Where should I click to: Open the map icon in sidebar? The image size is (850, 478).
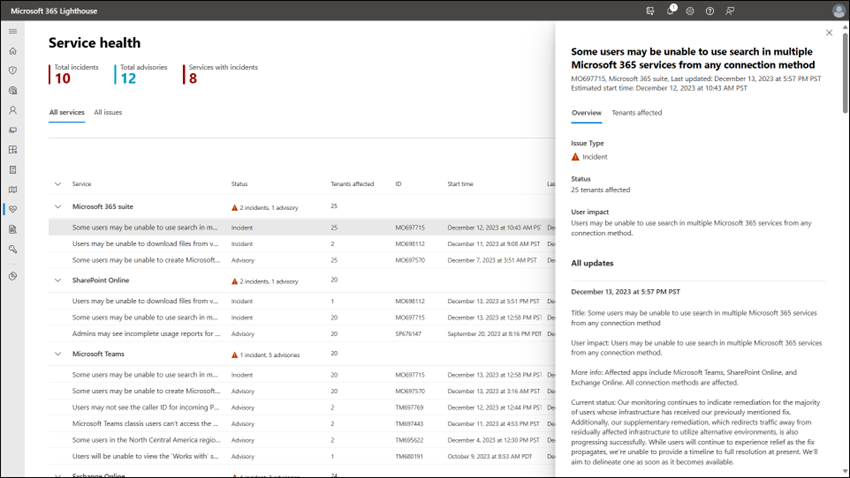[x=13, y=190]
